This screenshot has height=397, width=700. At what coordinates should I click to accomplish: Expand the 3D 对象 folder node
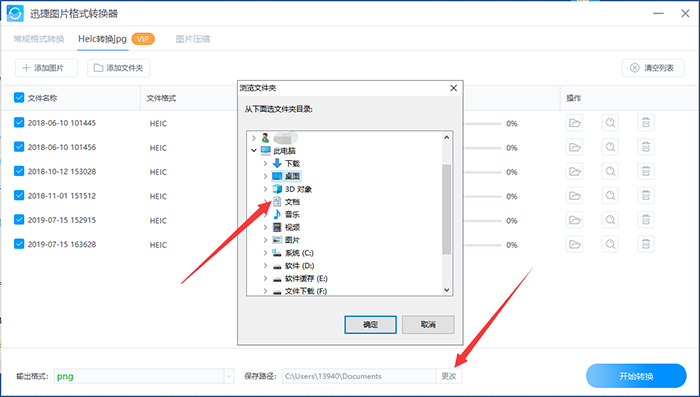point(265,189)
